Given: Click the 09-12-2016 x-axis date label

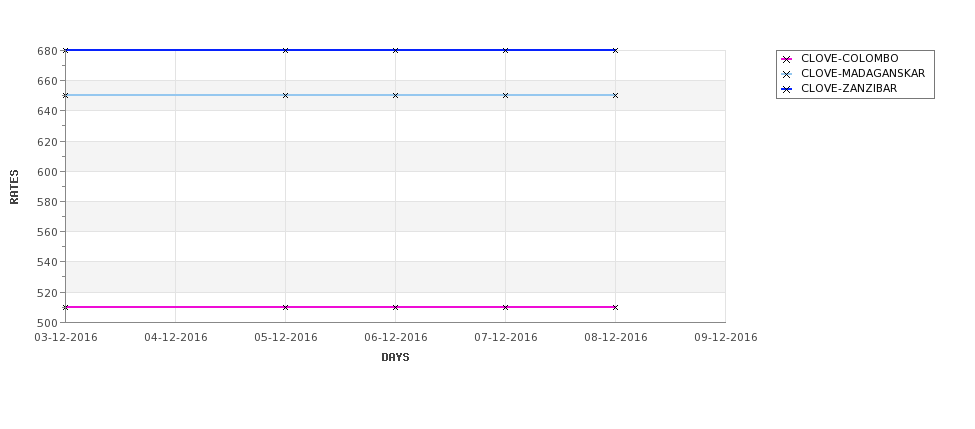Looking at the screenshot, I should click(726, 338).
